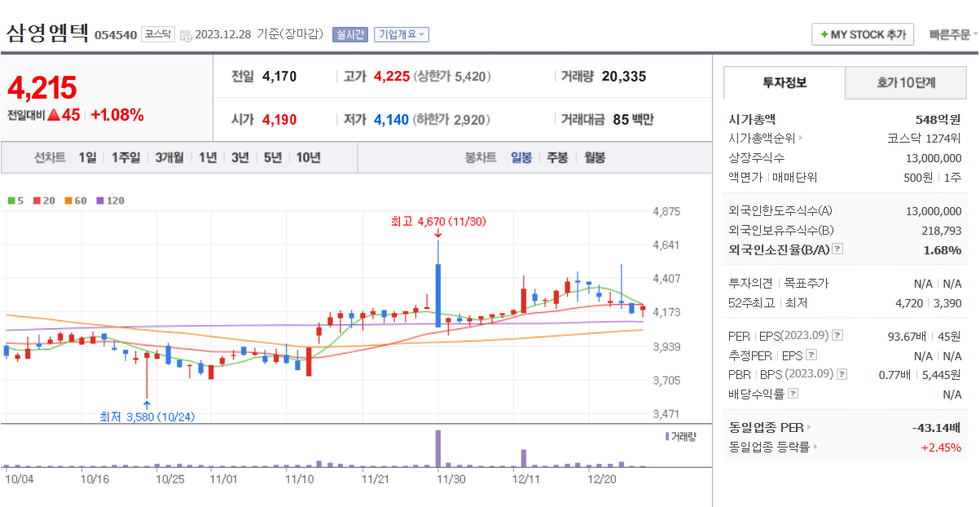The height and width of the screenshot is (507, 980).
Task: Click help icon next to 추정PER EPS
Action: coord(811,355)
